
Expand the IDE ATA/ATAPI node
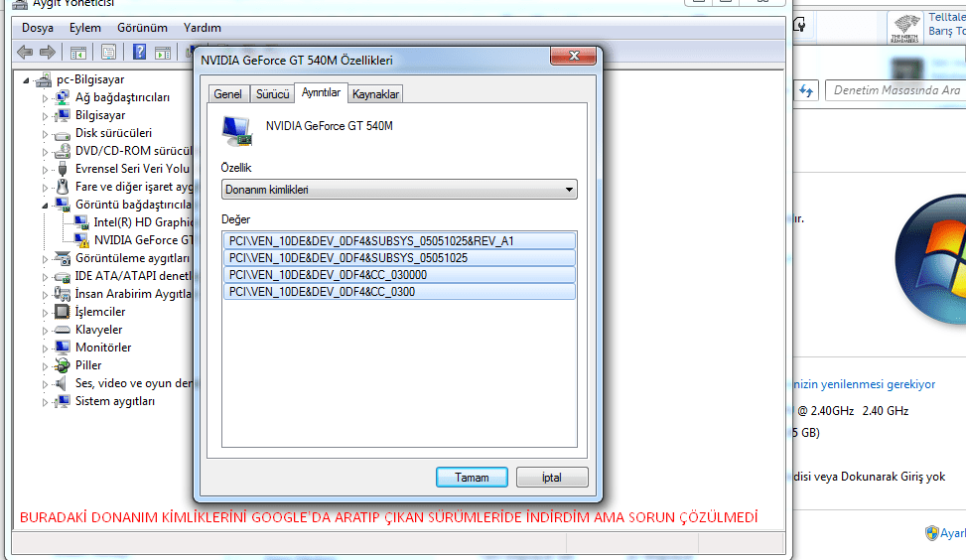coord(45,277)
